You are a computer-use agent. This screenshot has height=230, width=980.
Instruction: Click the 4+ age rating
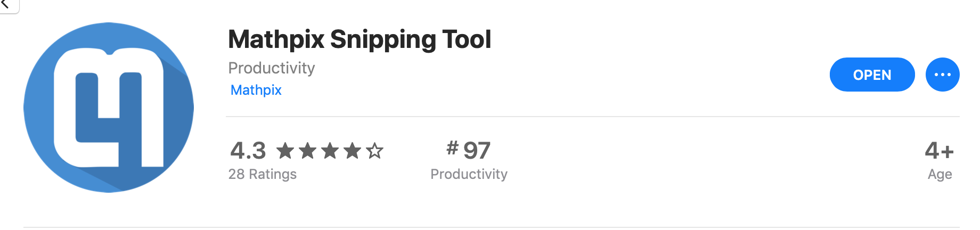click(939, 151)
